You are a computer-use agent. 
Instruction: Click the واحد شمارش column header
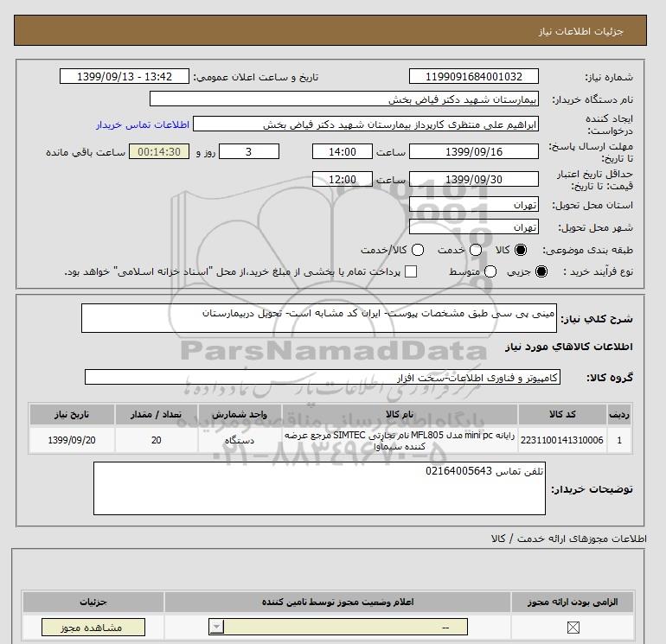(240, 414)
